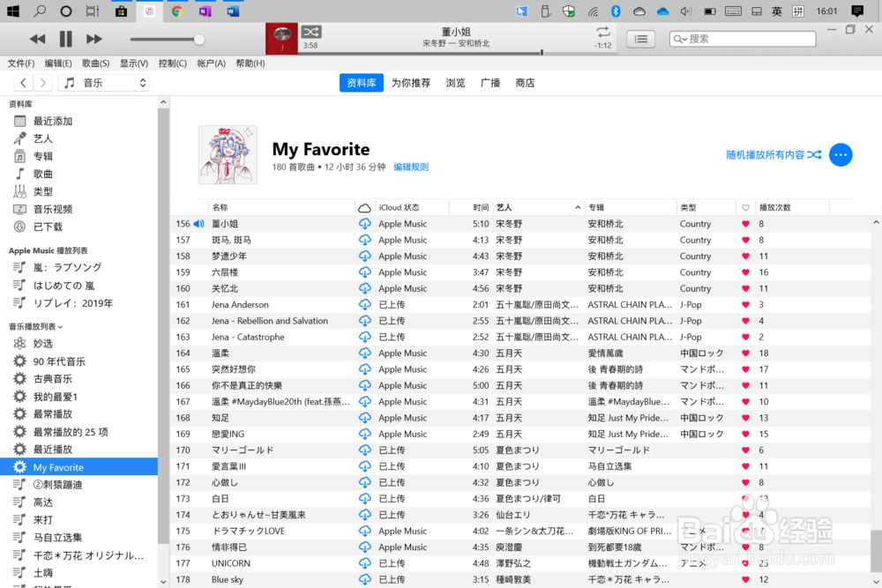Open the 显示(V) menu
The width and height of the screenshot is (882, 588).
coord(134,63)
